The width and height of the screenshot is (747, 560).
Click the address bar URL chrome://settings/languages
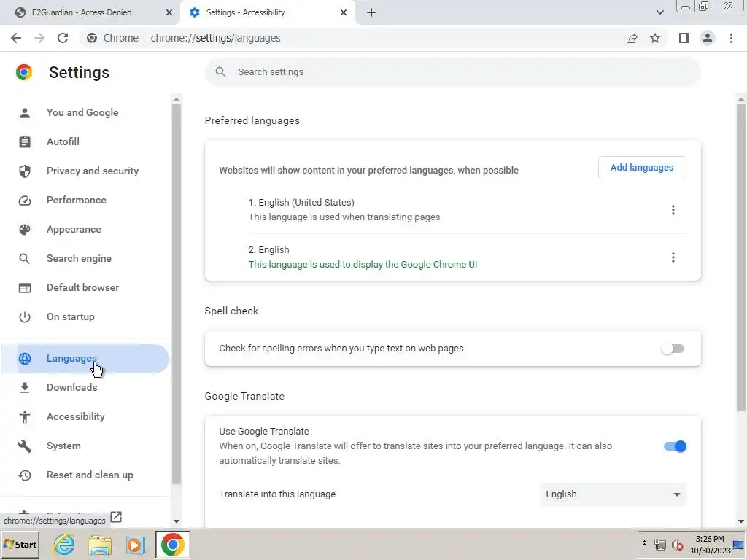[x=215, y=38]
